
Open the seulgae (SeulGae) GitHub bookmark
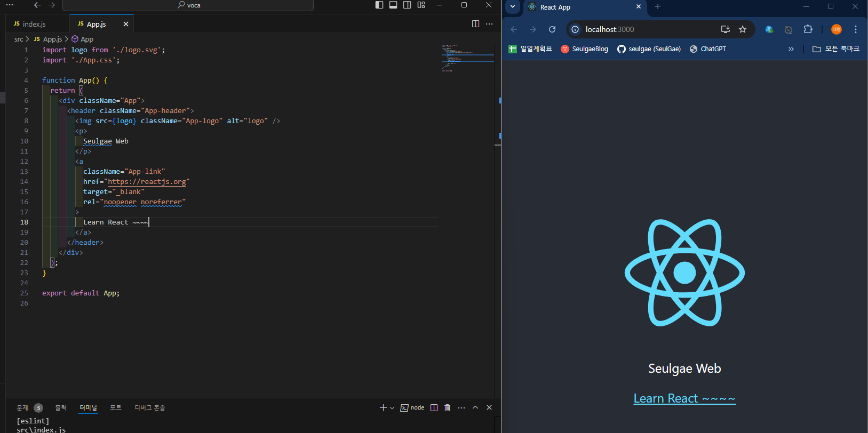tap(649, 49)
